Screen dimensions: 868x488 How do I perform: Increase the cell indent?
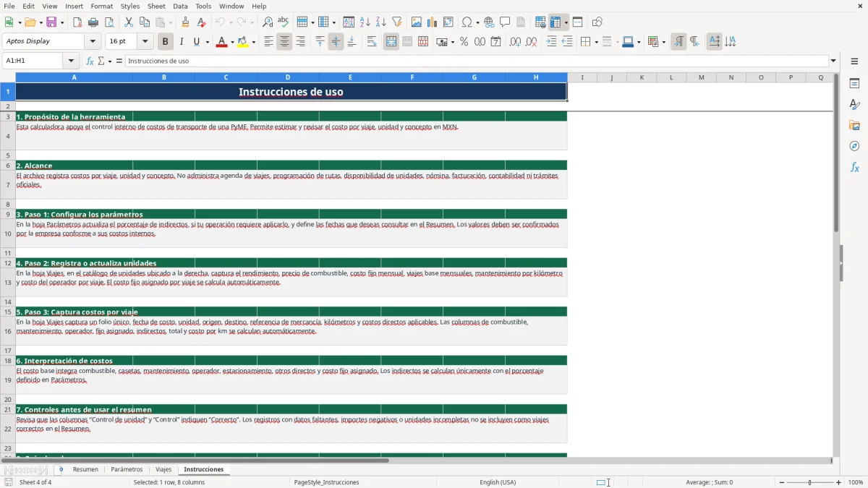(x=551, y=42)
